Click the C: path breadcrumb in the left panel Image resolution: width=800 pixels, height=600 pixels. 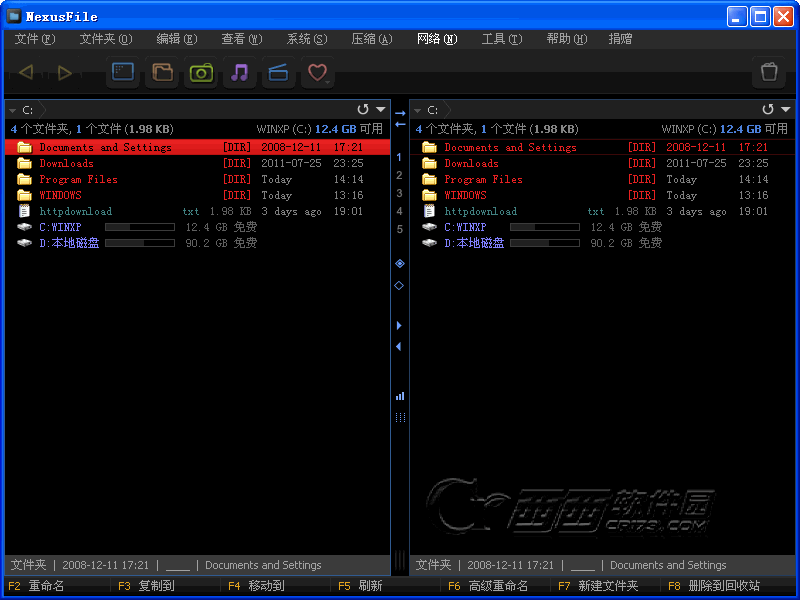[28, 110]
